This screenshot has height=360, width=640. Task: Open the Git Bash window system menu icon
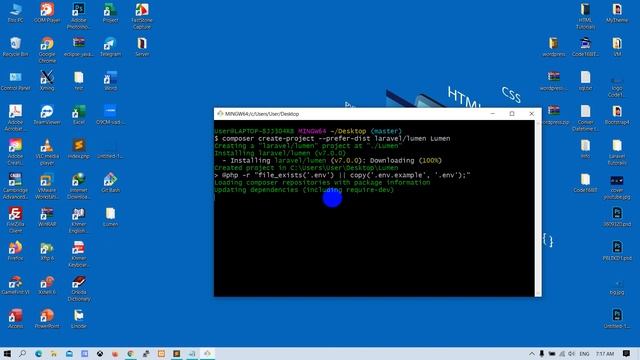(220, 113)
